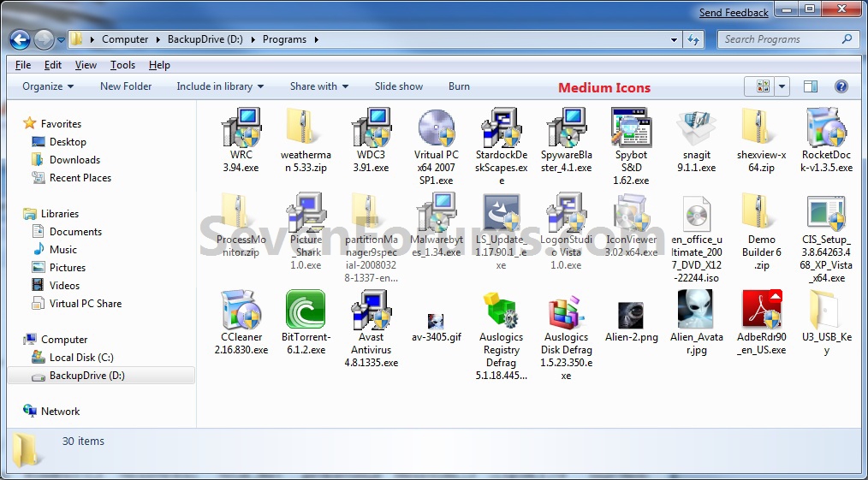Select the RocketDock-v1.3.5.exe icon
Screen dimensions: 868x480
point(826,127)
